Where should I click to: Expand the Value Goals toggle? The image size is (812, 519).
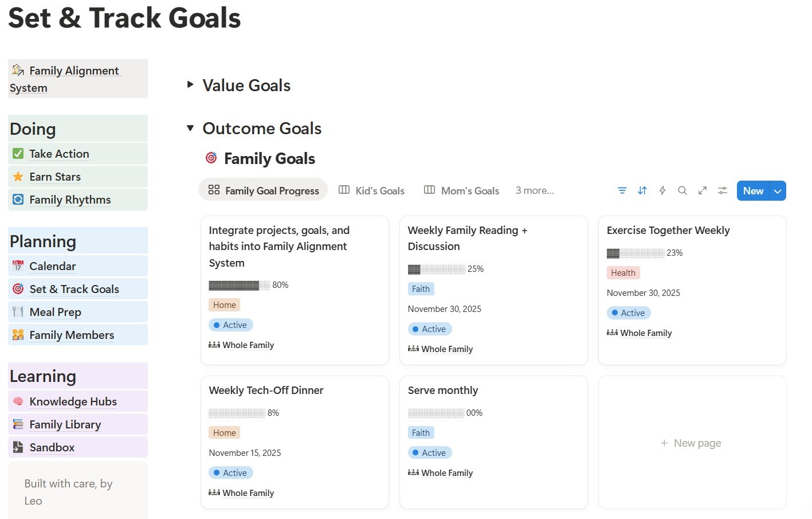[x=190, y=85]
